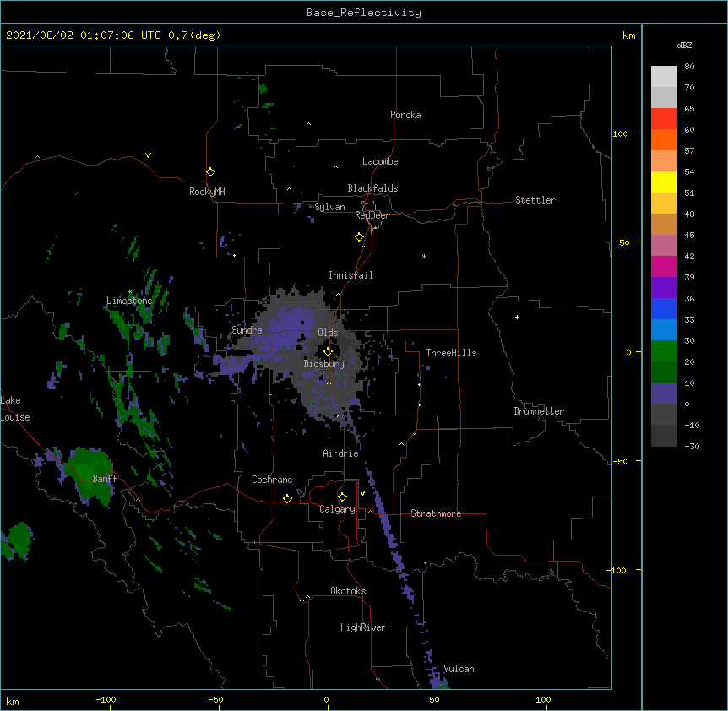Click the yellow diamond marker near Cochrane
The image size is (728, 711).
coord(287,498)
